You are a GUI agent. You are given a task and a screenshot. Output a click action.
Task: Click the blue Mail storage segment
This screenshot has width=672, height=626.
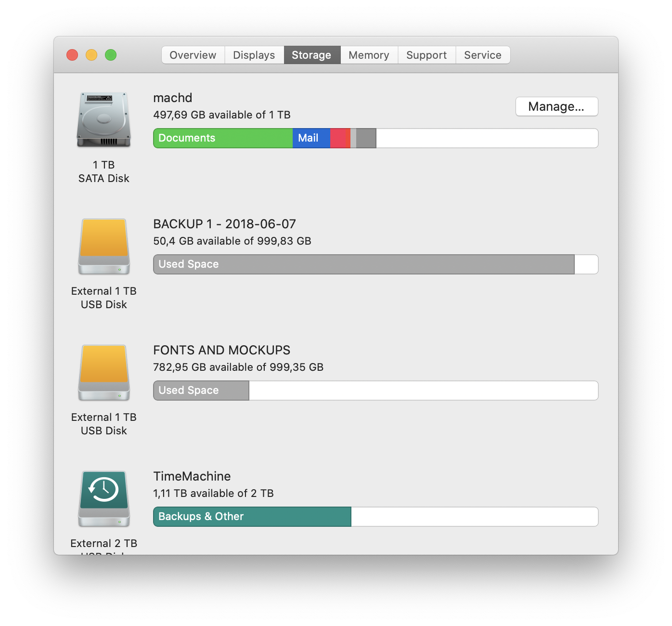tap(311, 138)
